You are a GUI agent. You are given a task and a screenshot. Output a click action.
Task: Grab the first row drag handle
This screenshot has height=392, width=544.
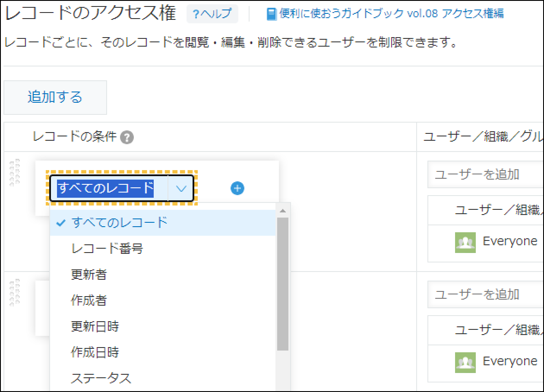tap(15, 172)
